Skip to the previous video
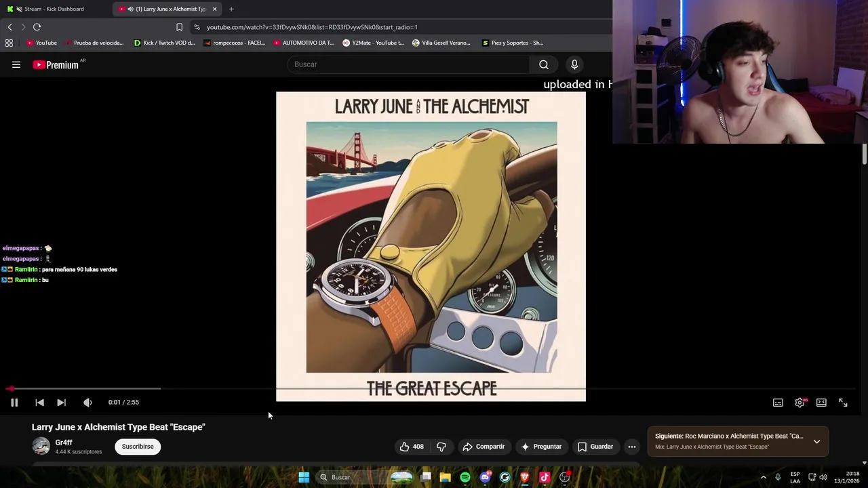The height and width of the screenshot is (488, 868). [39, 403]
